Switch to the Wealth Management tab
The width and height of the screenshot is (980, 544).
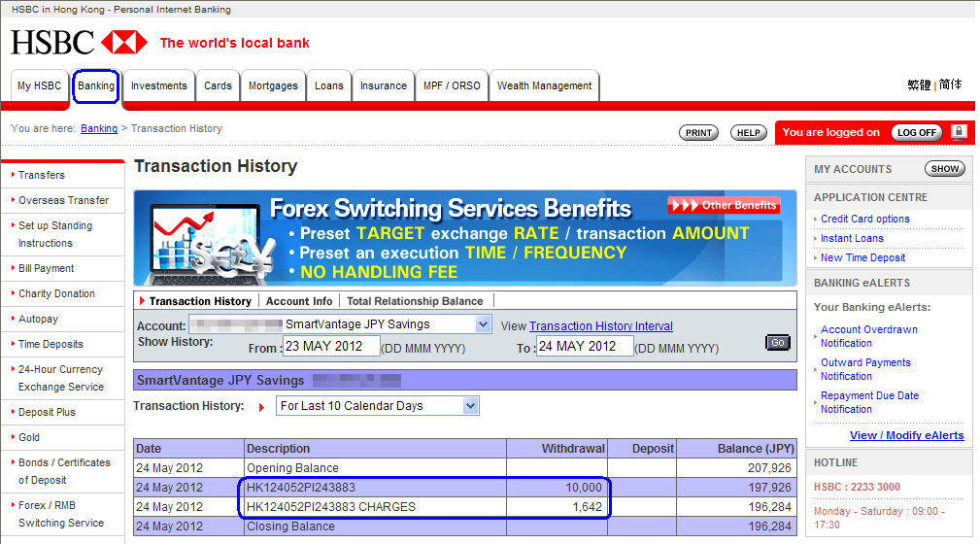(x=544, y=85)
